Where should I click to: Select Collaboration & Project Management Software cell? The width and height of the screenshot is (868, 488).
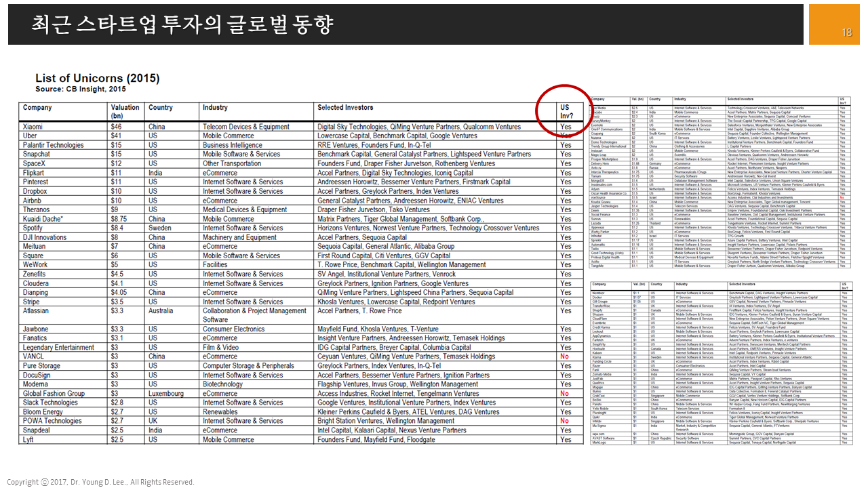coord(254,315)
